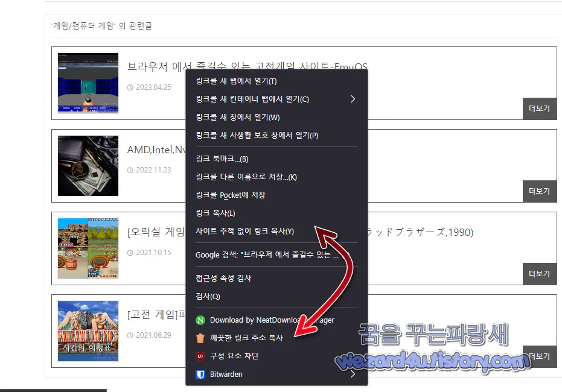This screenshot has height=392, width=562.
Task: Click the uBlock Origin shield icon
Action: coord(200,356)
